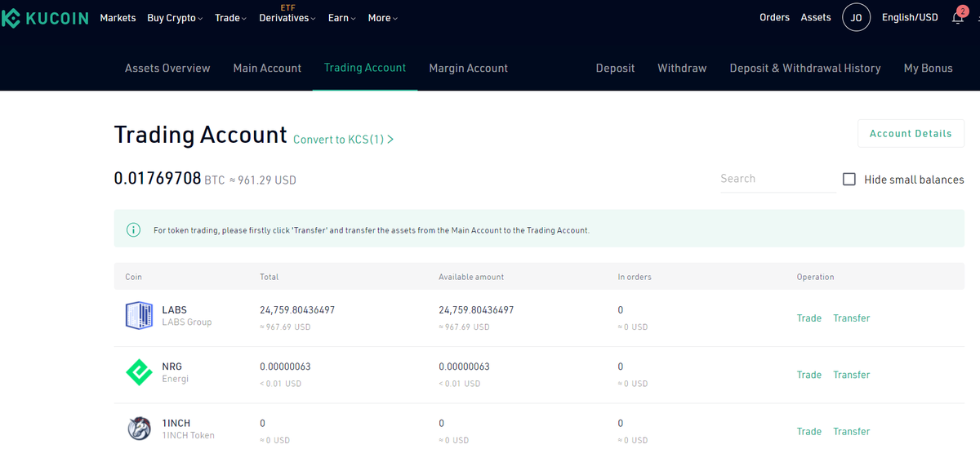The image size is (980, 449).
Task: Click the LABS Group name text
Action: (187, 322)
